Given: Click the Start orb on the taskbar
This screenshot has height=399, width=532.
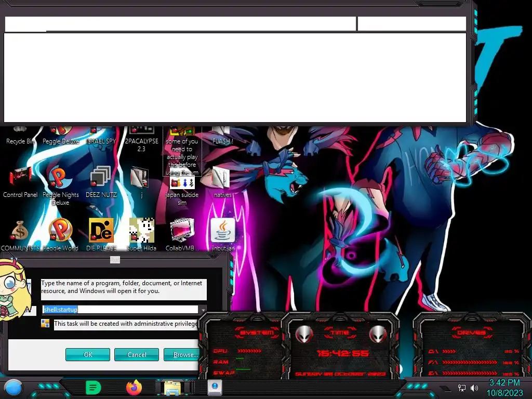Looking at the screenshot, I should click(x=14, y=388).
